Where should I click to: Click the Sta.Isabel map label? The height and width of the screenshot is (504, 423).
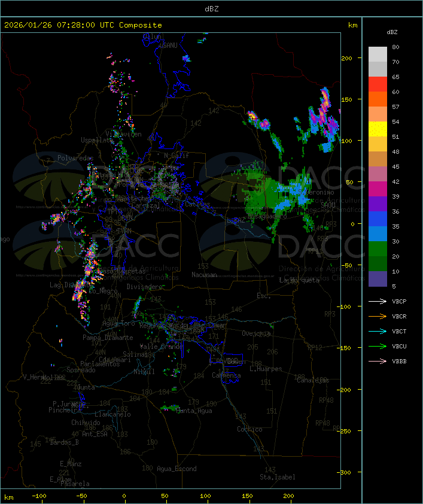pyautogui.click(x=278, y=477)
